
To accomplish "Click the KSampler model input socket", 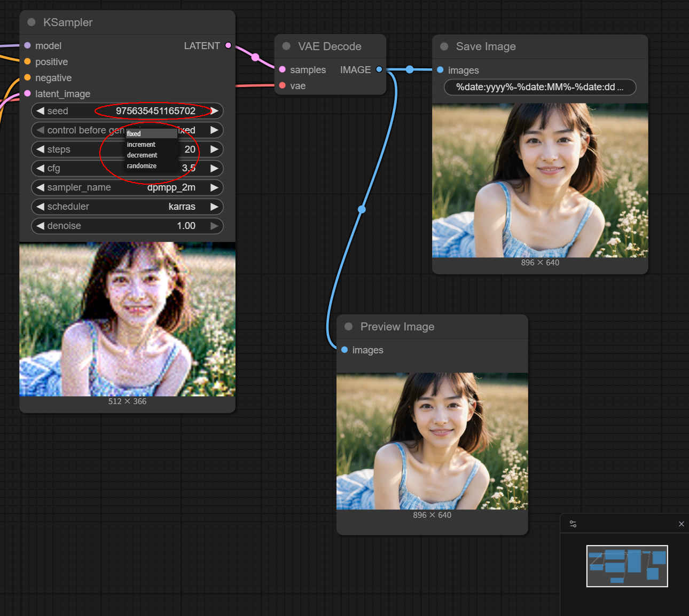I will coord(28,45).
